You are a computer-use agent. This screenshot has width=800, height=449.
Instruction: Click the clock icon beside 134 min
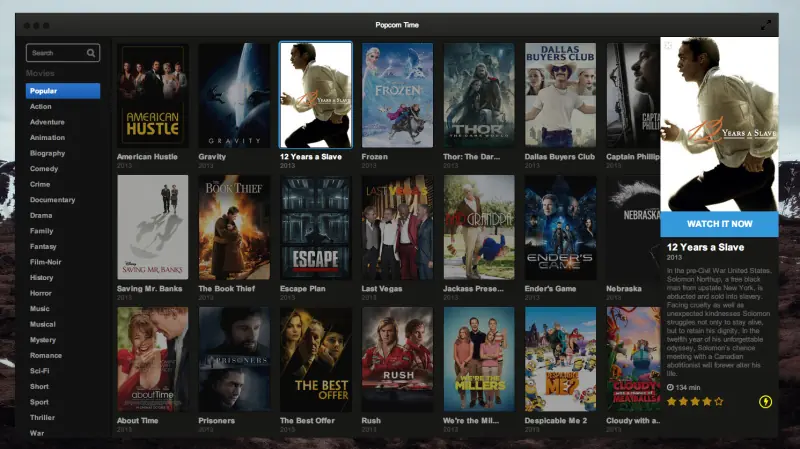coord(670,387)
